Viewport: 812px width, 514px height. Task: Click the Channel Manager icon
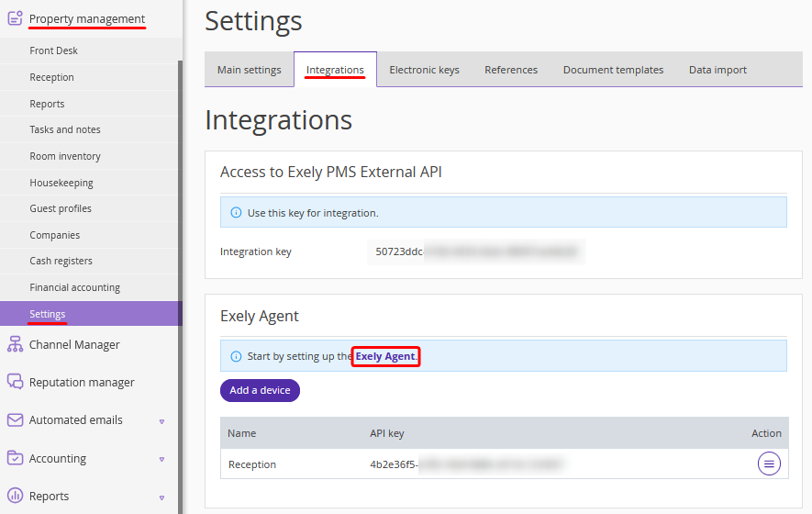coord(15,344)
